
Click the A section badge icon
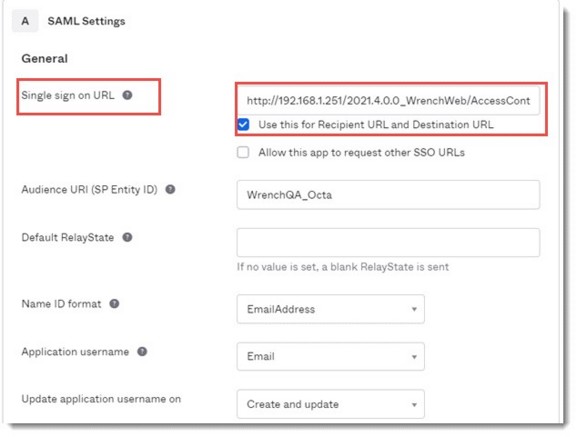[25, 21]
